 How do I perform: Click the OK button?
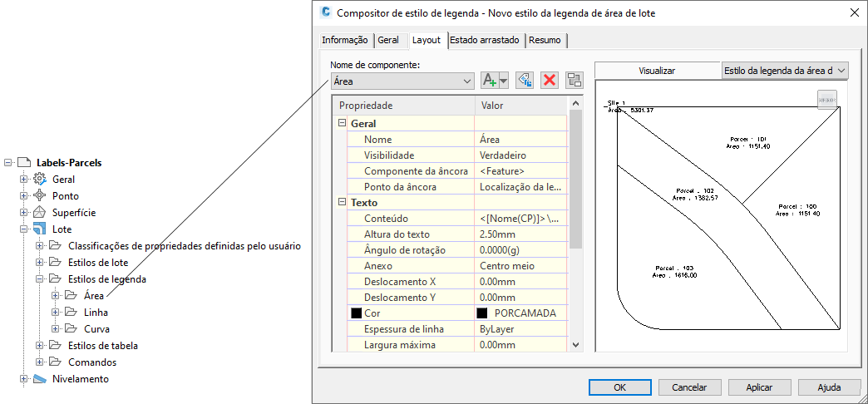[x=620, y=387]
